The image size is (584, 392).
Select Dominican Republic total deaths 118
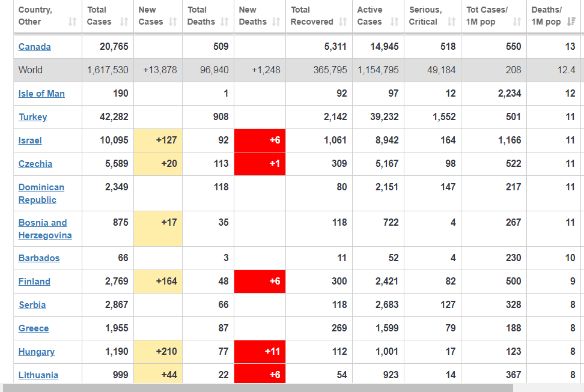click(x=221, y=187)
